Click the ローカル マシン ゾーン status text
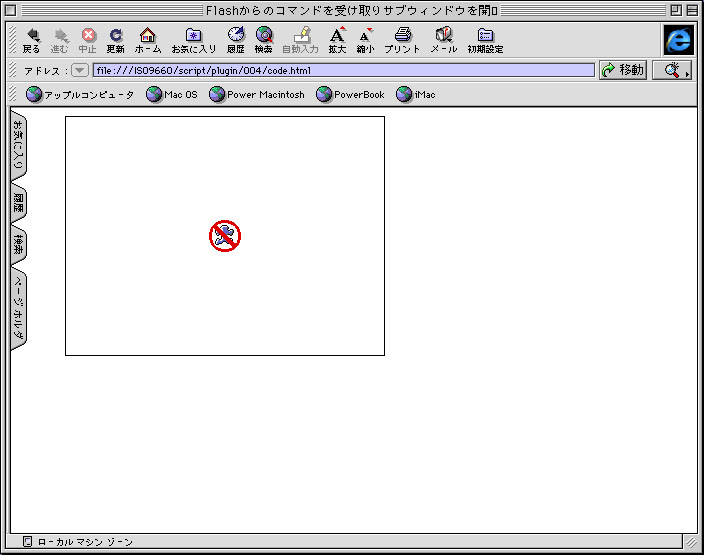 85,542
